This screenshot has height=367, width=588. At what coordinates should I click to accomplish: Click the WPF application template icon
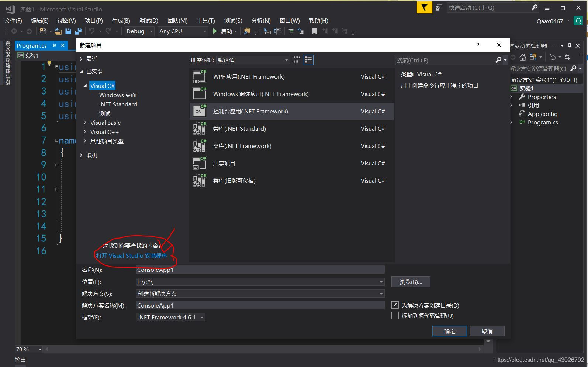pos(200,76)
